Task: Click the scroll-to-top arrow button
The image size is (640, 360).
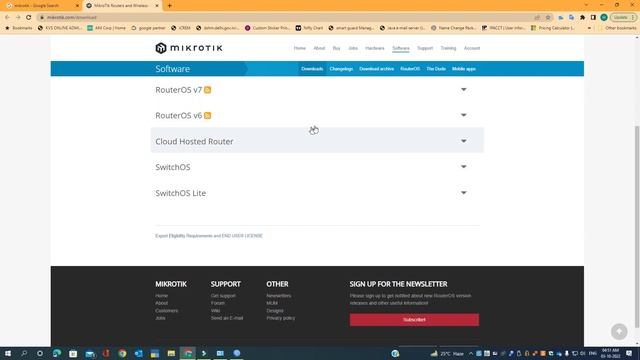Action: (619, 331)
